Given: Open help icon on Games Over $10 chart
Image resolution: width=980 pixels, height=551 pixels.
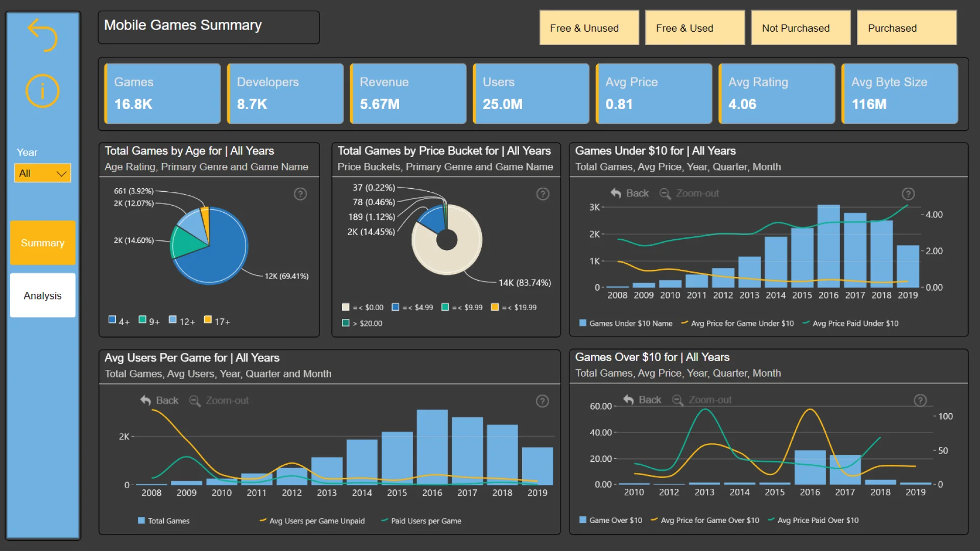Looking at the screenshot, I should click(x=920, y=400).
